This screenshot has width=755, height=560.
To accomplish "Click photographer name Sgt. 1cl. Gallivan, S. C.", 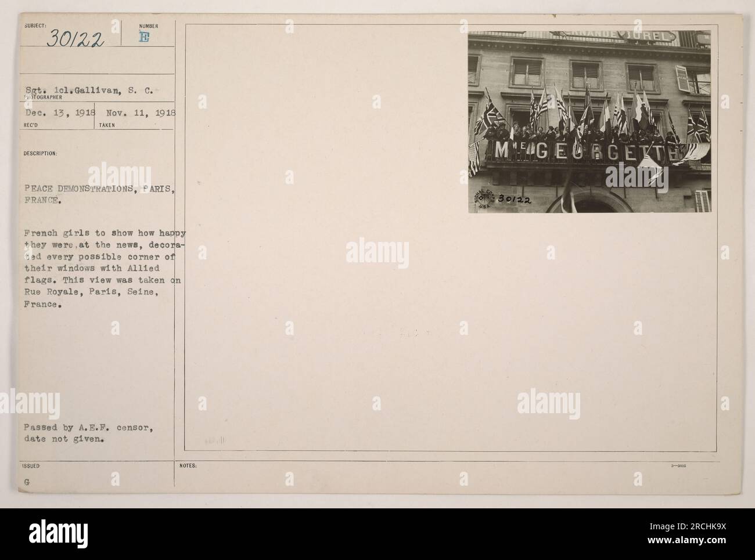I will click(88, 90).
